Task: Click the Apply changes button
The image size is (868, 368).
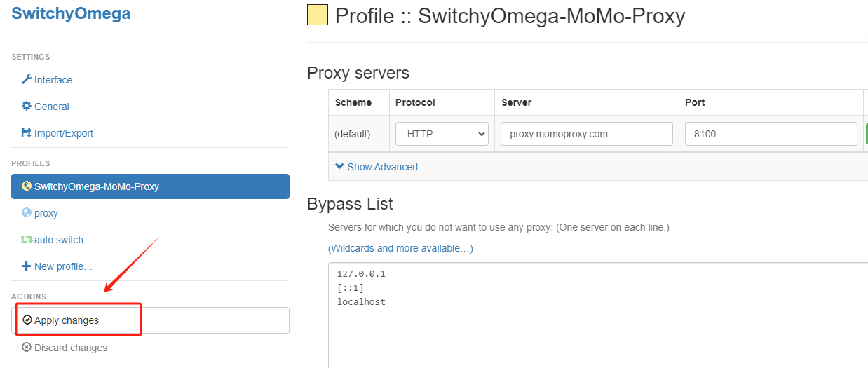Action: click(150, 320)
